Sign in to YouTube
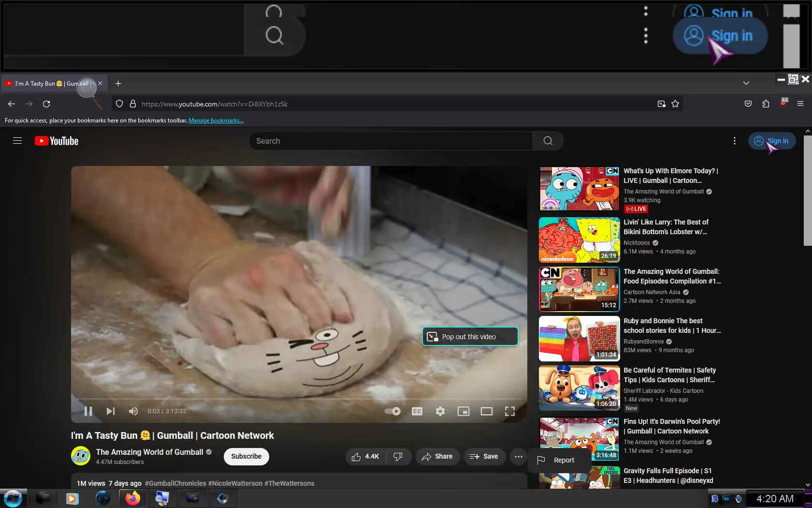Viewport: 812px width, 508px height. [771, 141]
